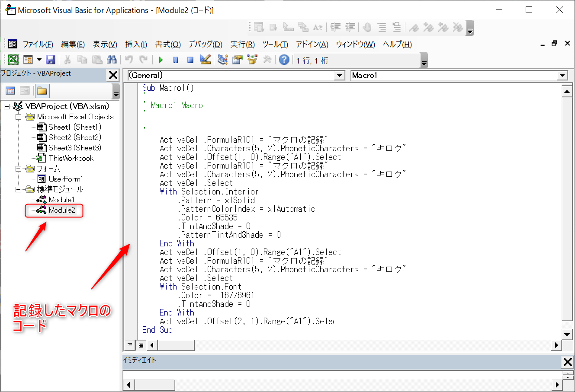Switch to Procedure View in code window

(129, 345)
